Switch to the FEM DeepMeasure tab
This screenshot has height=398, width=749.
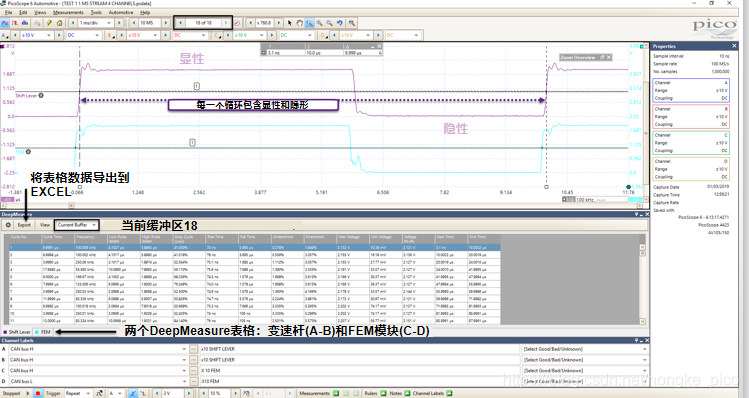(x=43, y=332)
